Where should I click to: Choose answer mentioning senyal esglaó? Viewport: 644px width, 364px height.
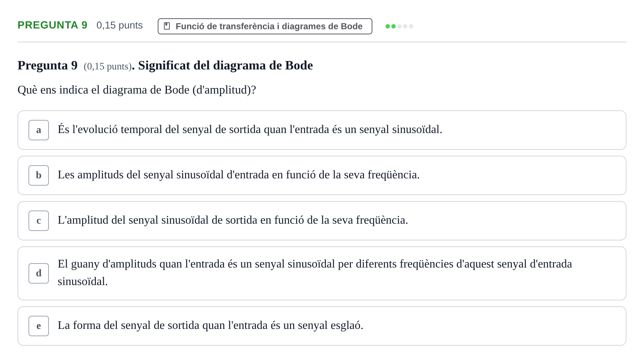[x=322, y=326]
